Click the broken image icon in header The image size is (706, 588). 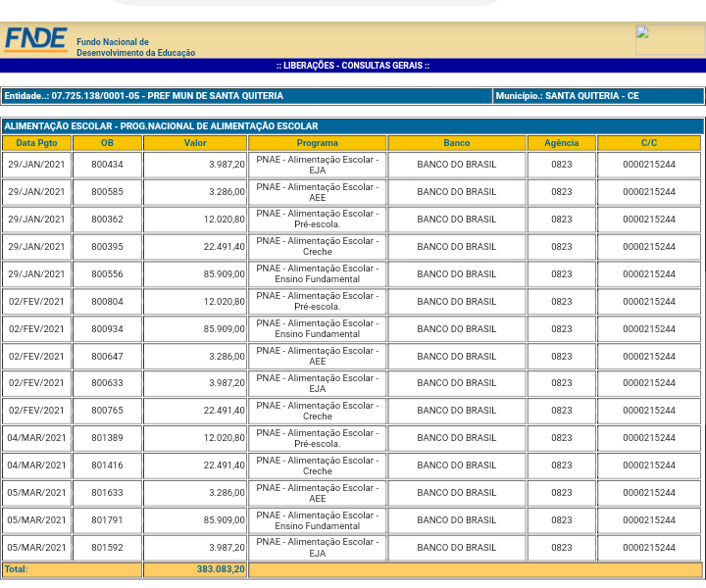click(642, 32)
